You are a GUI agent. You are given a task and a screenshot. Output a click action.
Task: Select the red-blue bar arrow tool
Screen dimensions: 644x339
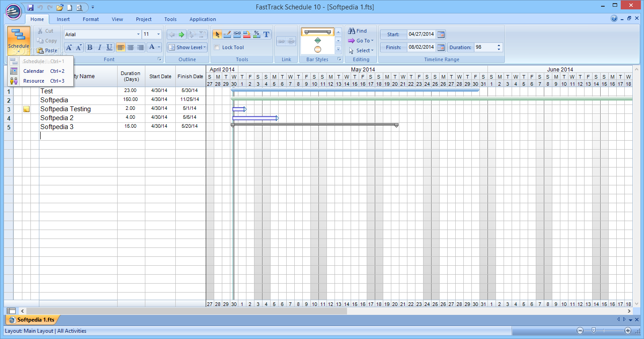(x=246, y=34)
